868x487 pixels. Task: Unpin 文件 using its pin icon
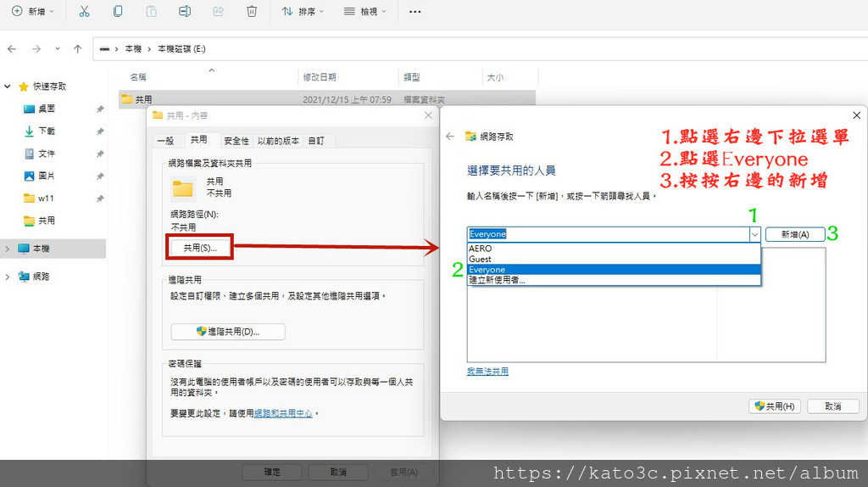(100, 154)
